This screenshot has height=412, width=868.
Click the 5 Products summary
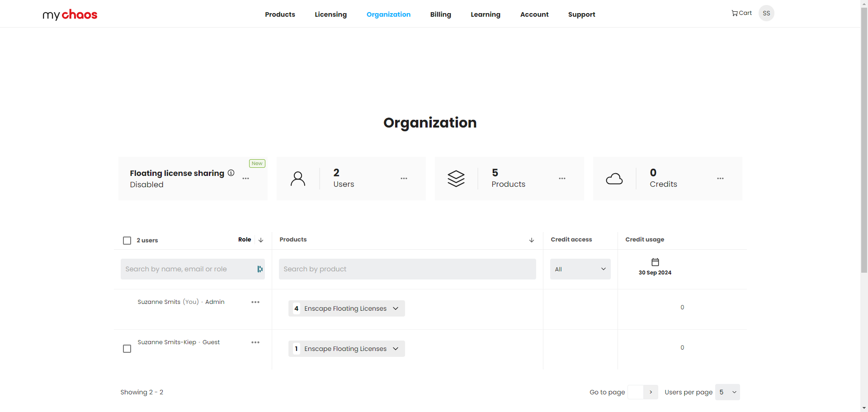[x=509, y=179]
